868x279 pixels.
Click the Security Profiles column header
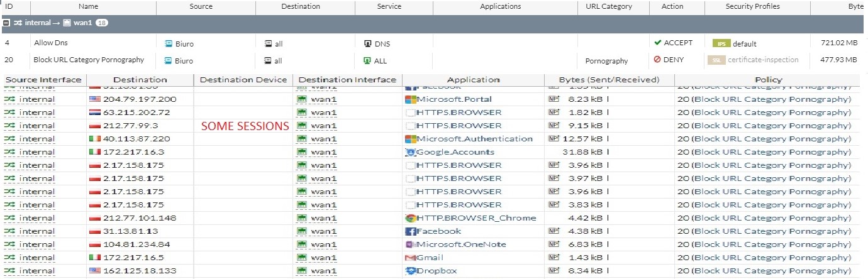752,6
